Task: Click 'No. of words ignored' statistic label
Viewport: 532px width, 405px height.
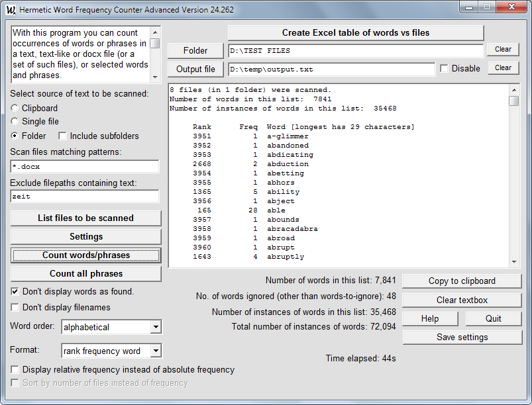Action: click(x=296, y=296)
